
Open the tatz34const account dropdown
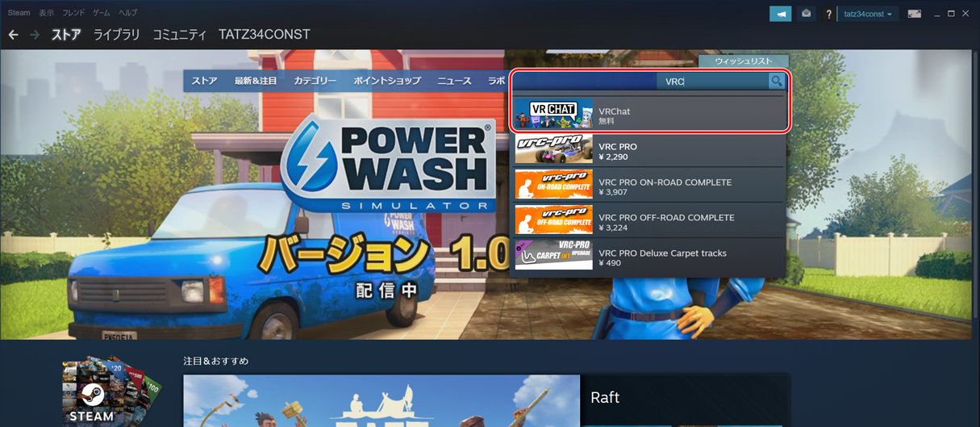point(868,14)
